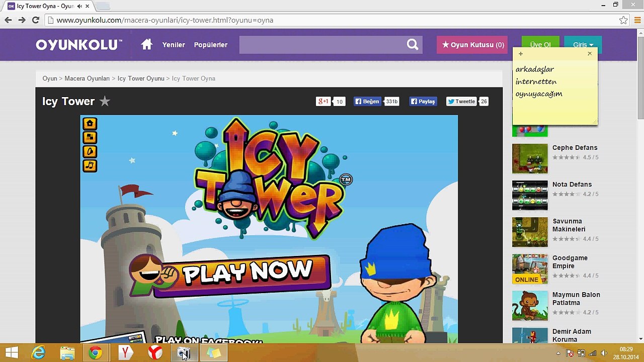This screenshot has height=362, width=644.
Task: Open the Chrome menu icon
Action: (637, 20)
